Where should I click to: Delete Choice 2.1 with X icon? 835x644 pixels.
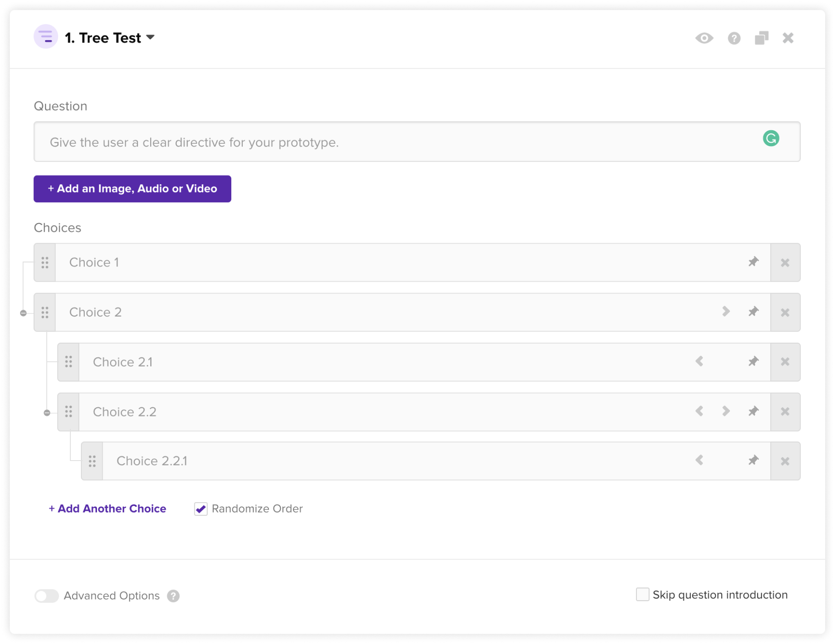tap(785, 362)
